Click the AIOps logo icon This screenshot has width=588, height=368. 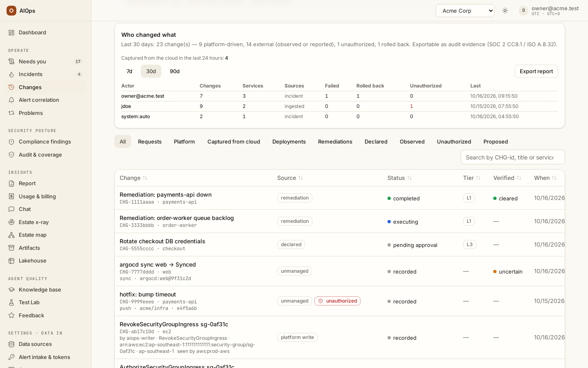pyautogui.click(x=11, y=11)
